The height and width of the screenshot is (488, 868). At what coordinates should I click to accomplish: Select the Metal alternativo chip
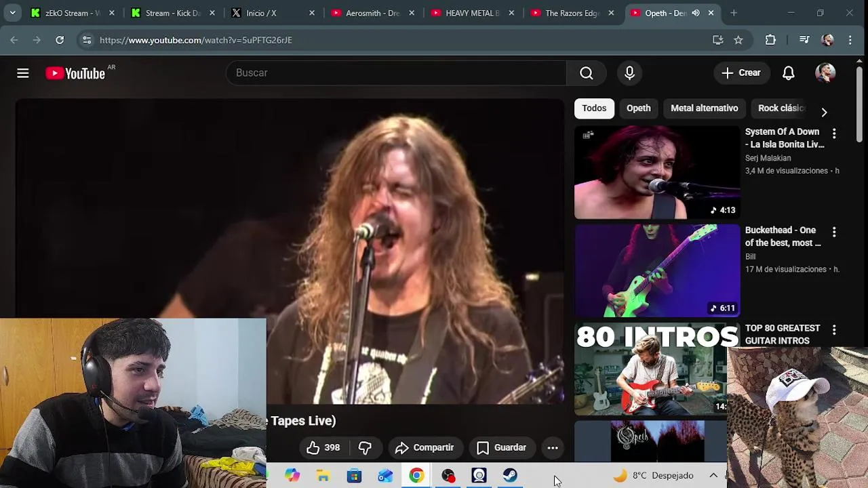704,108
